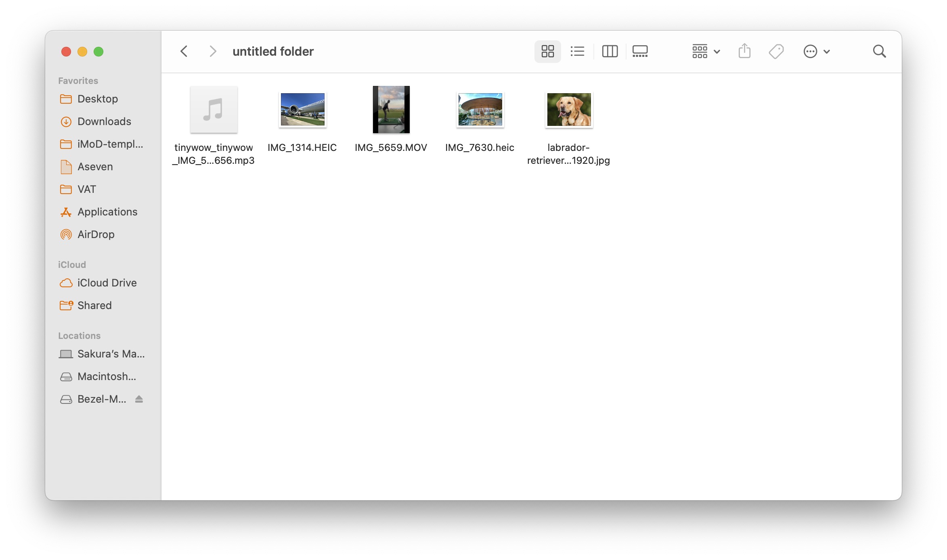Go back with the left chevron
947x560 pixels.
click(x=184, y=51)
